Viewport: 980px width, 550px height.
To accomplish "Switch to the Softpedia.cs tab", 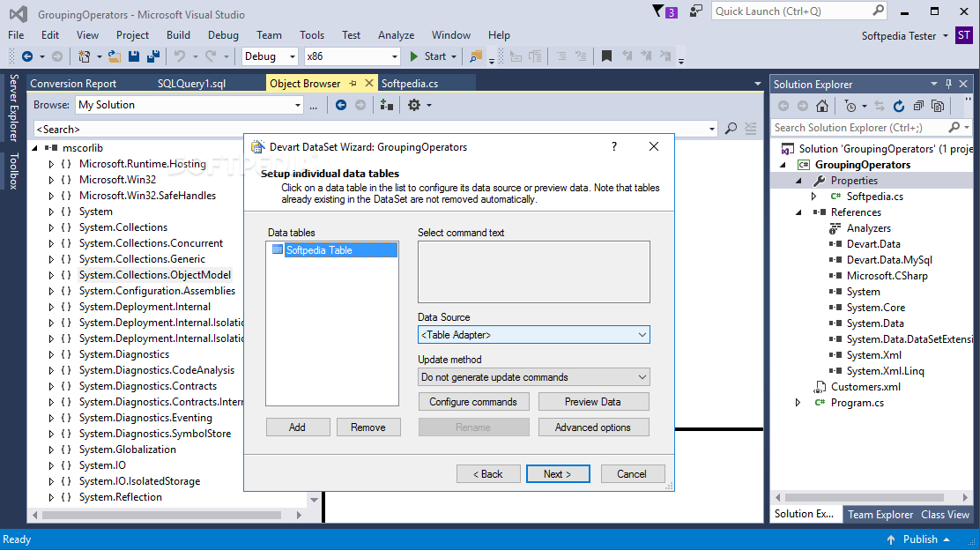I will click(x=410, y=83).
